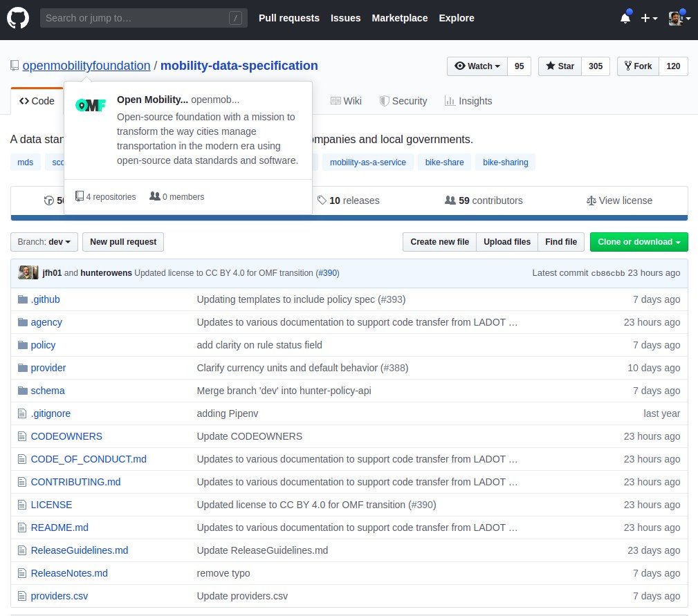Open the agency folder
698x616 pixels.
46,322
